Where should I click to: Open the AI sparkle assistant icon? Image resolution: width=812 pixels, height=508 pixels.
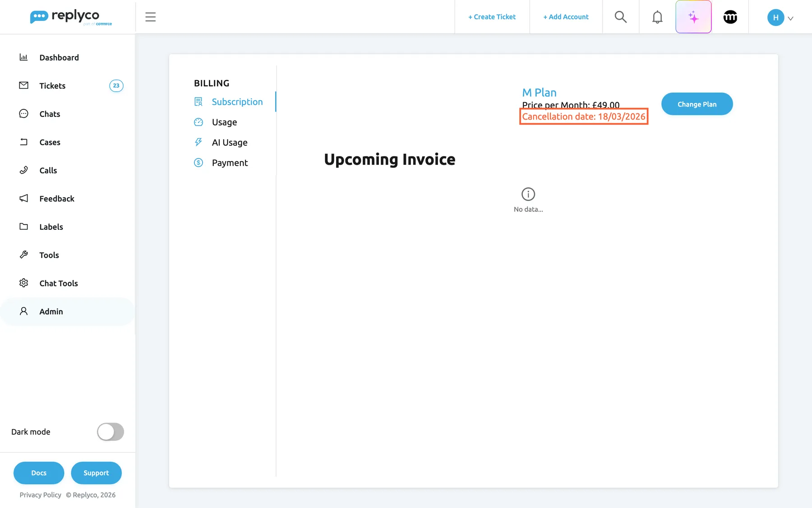tap(693, 17)
